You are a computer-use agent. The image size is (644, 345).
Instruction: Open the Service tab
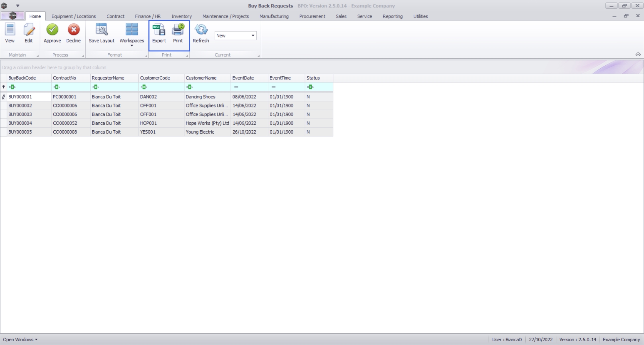click(364, 16)
